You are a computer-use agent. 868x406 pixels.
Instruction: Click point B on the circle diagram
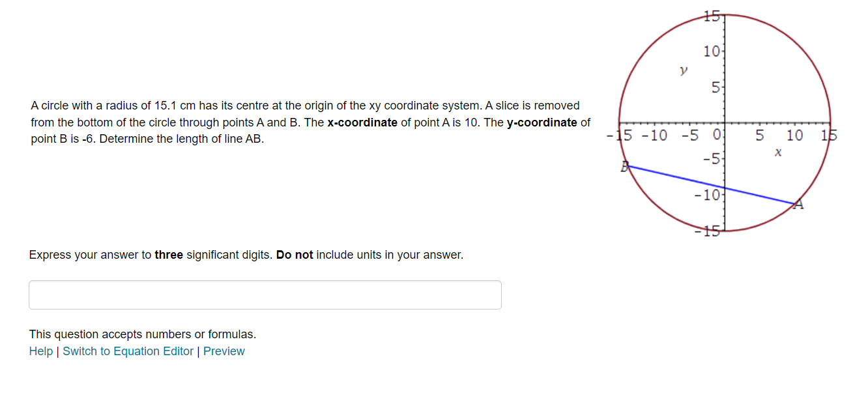point(624,167)
